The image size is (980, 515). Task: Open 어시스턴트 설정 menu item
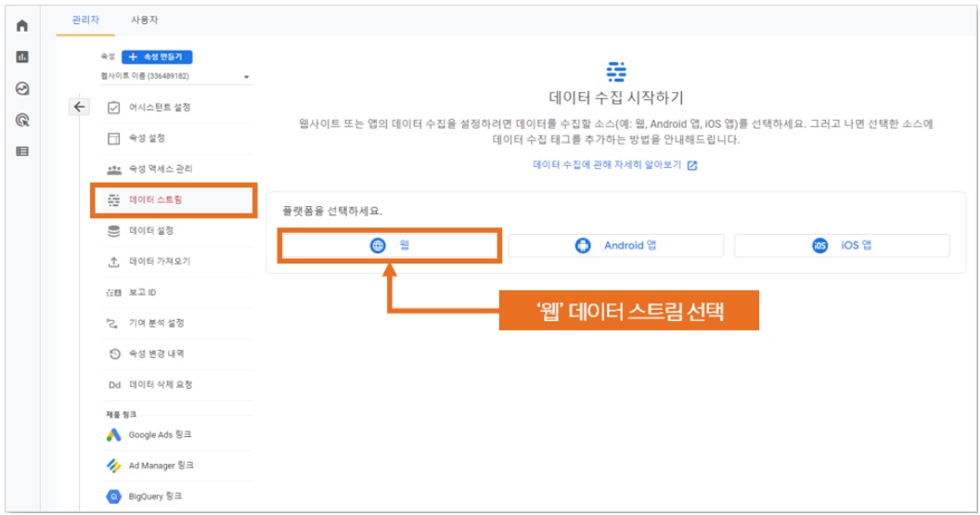click(177, 108)
